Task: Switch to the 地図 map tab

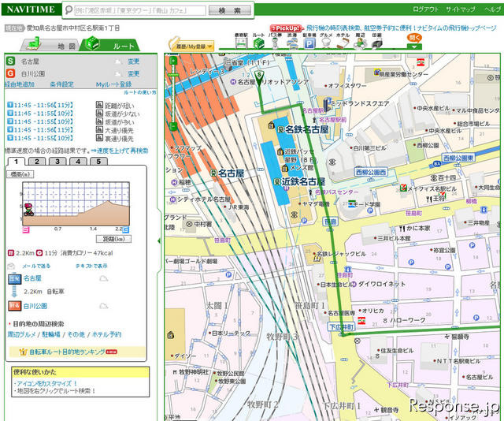Action: tap(51, 45)
